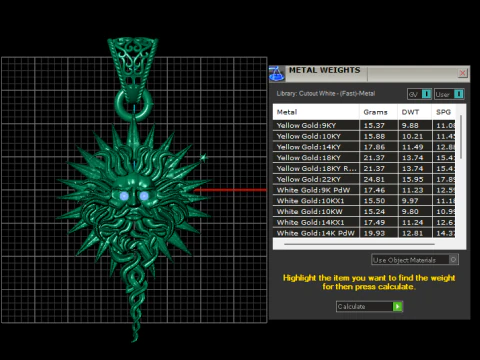The width and height of the screenshot is (480, 360).
Task: Click the Metal column header
Action: pos(316,112)
